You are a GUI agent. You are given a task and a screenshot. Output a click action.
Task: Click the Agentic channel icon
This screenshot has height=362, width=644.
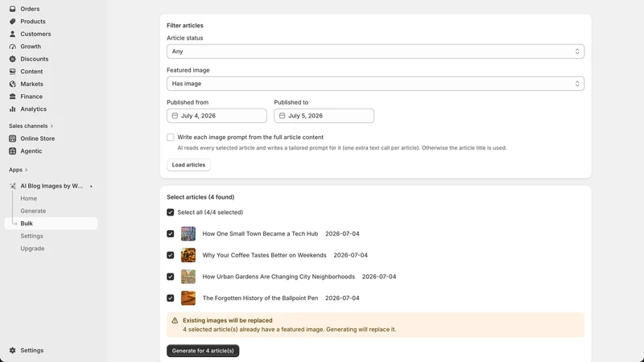pos(12,151)
